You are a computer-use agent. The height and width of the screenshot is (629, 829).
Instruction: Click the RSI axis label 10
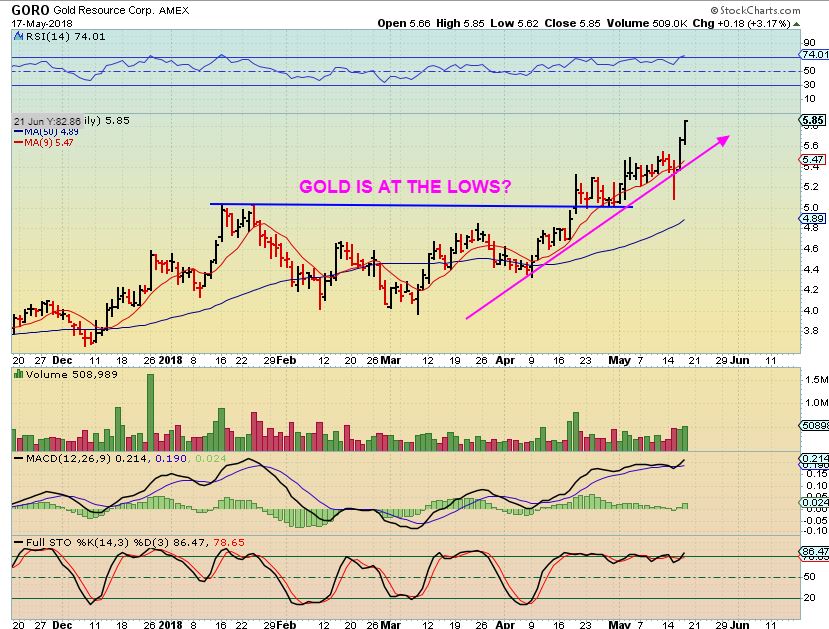pos(809,99)
